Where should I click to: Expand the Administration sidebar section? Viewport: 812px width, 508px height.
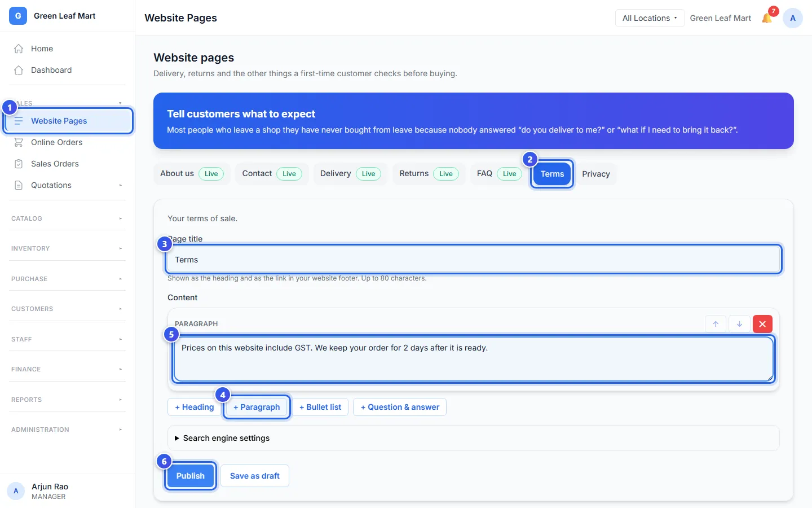pos(68,430)
